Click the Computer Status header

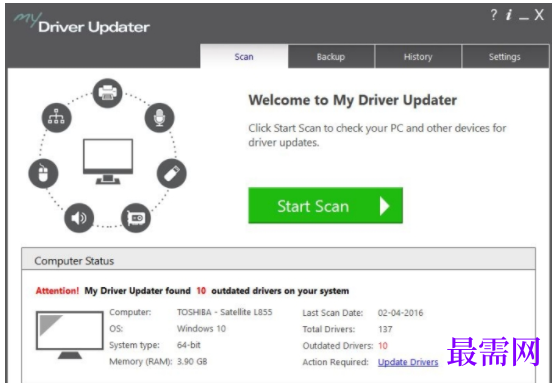coord(278,259)
